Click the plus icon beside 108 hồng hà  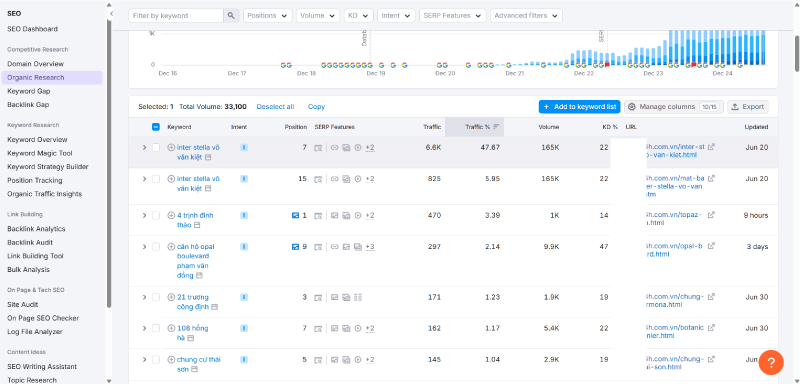tap(171, 328)
